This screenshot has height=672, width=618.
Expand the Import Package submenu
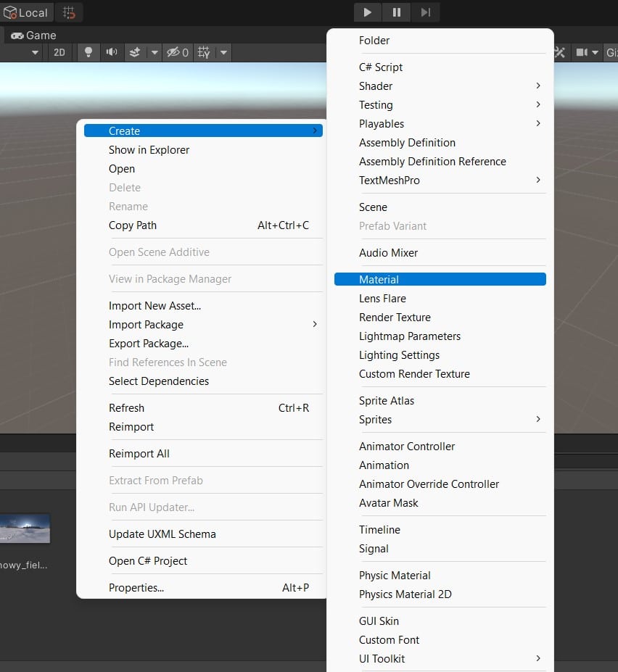click(x=146, y=325)
